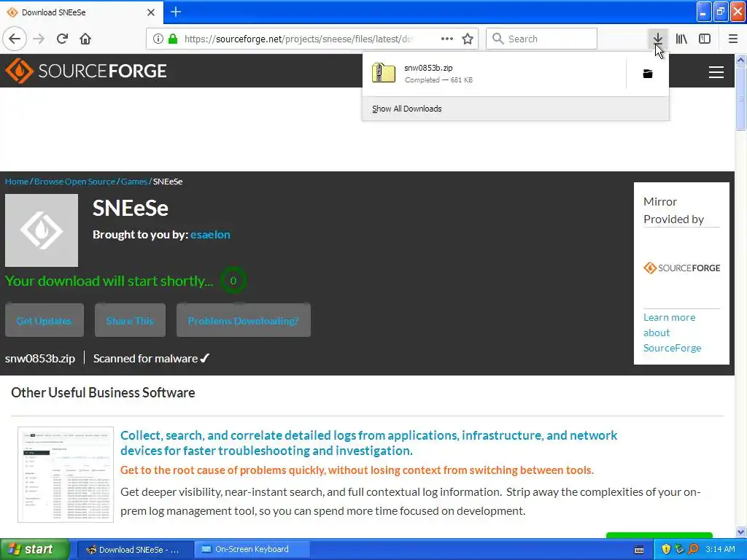Switch to Download SNEeSe taskbar button
The width and height of the screenshot is (747, 560).
coord(135,550)
